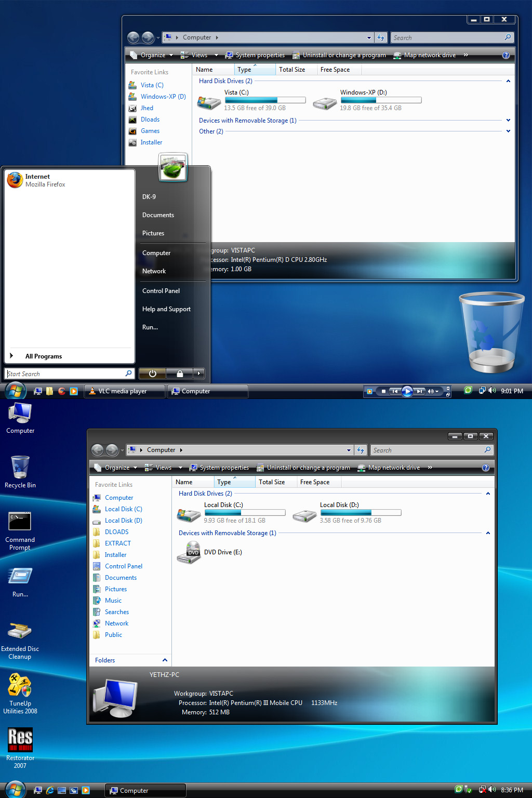Screen dimensions: 532x798
Task: Toggle the Folders pane in Favorite Links
Action: coord(130,660)
